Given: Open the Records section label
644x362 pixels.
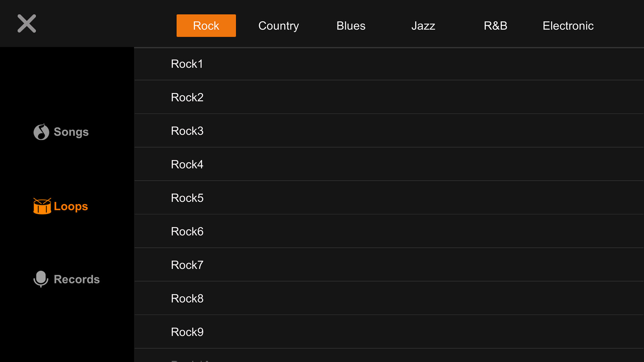Looking at the screenshot, I should click(x=77, y=279).
